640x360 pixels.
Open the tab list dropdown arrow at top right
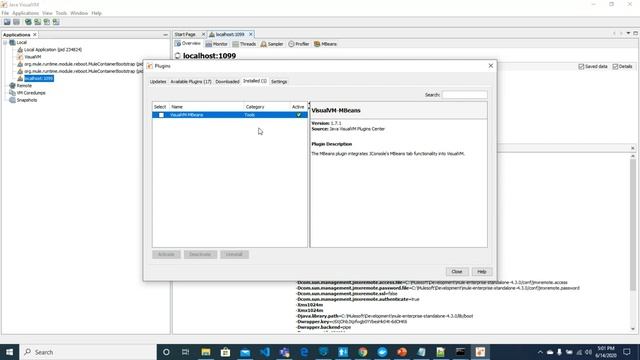click(x=628, y=33)
